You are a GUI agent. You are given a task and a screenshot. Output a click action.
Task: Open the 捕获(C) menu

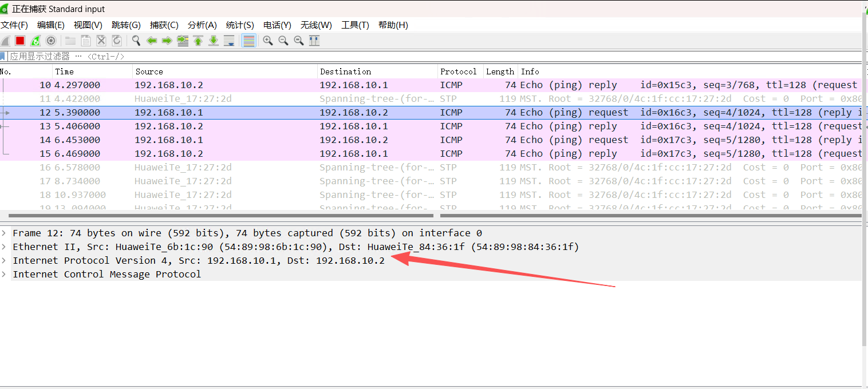click(164, 25)
